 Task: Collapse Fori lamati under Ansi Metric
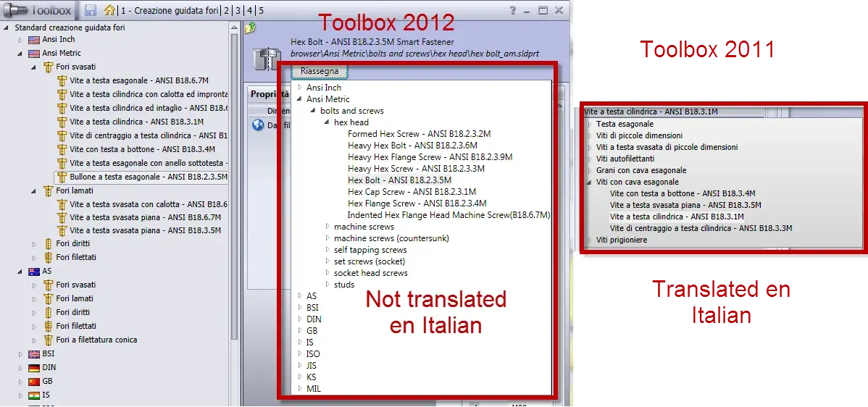coord(34,190)
